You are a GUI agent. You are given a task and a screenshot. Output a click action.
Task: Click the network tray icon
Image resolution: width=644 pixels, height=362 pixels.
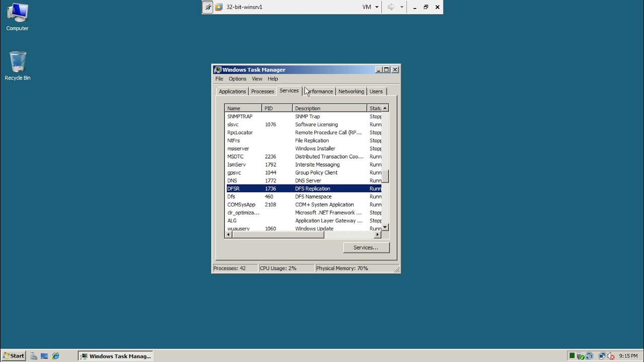[602, 356]
